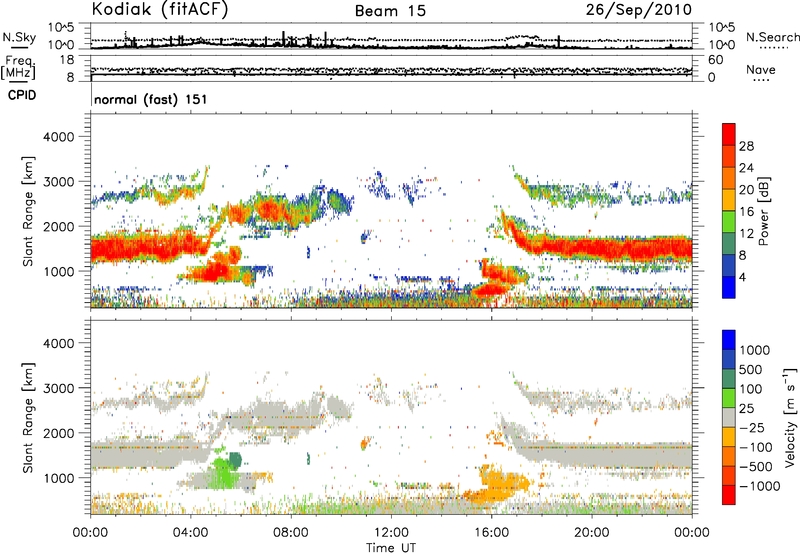This screenshot has height=554, width=800.
Task: Click the "-25" label on the velocity colorbar
Action: coord(754,428)
